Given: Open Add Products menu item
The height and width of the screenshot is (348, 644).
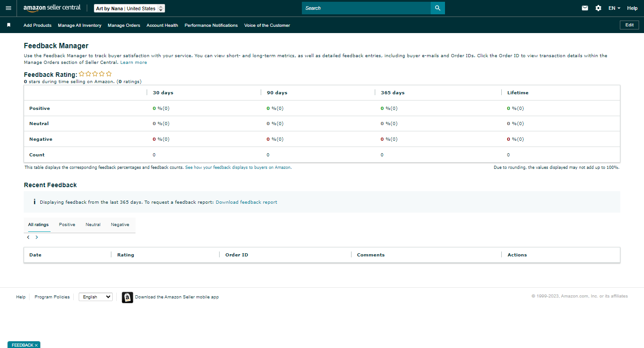Looking at the screenshot, I should pos(38,25).
